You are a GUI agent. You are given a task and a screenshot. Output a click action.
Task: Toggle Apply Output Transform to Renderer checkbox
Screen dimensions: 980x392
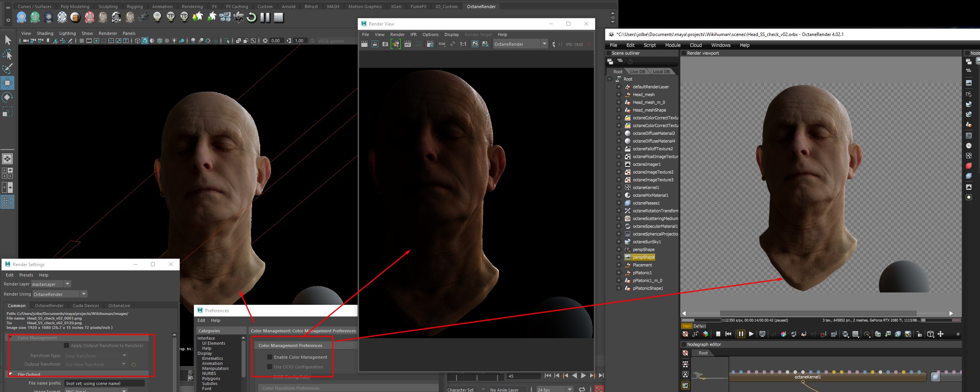(67, 346)
